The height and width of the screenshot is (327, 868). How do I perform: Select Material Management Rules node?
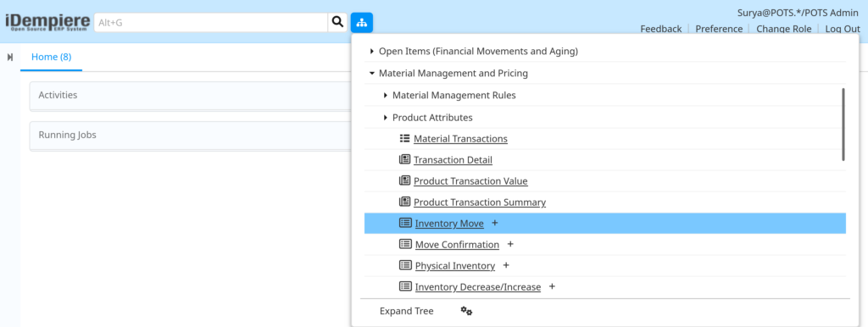[454, 95]
